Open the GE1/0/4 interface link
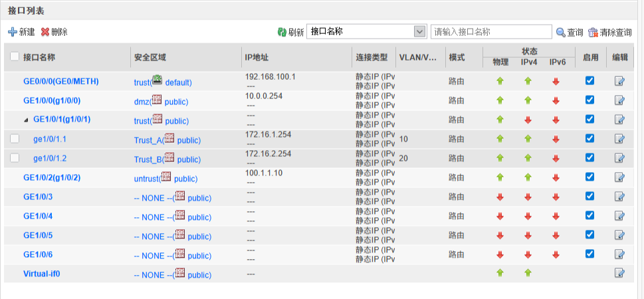Viewport: 644px width, 299px height. 38,216
